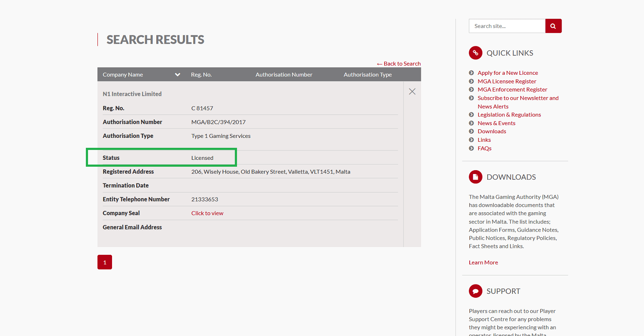644x336 pixels.
Task: Close the N1 Interactive Limited details panel
Action: (412, 92)
